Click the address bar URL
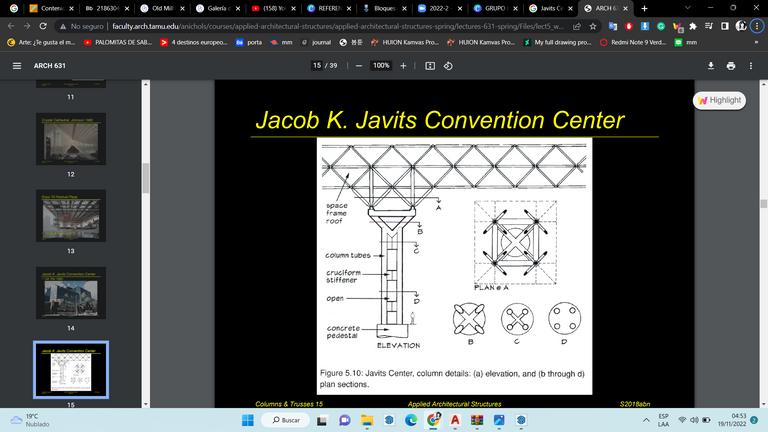Screen dimensions: 768x432 (x=338, y=26)
